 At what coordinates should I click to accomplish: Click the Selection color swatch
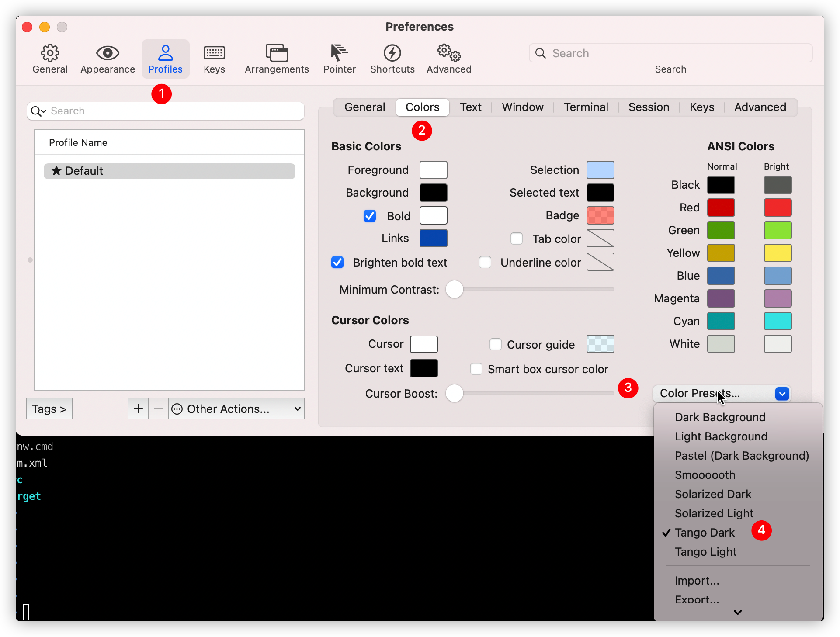pos(600,170)
